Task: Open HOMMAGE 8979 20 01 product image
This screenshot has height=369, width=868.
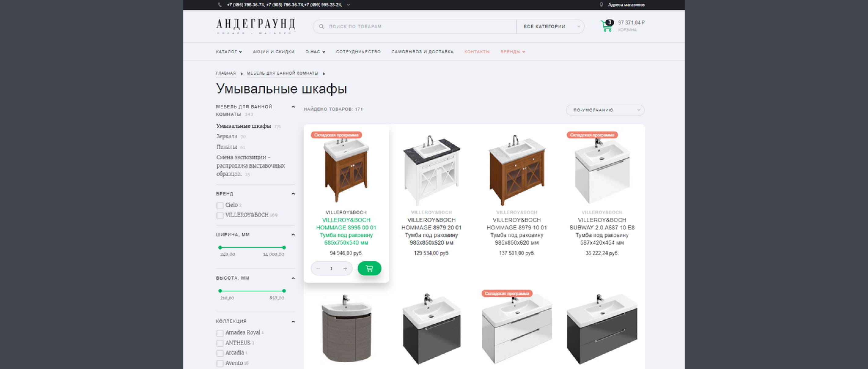Action: point(431,170)
